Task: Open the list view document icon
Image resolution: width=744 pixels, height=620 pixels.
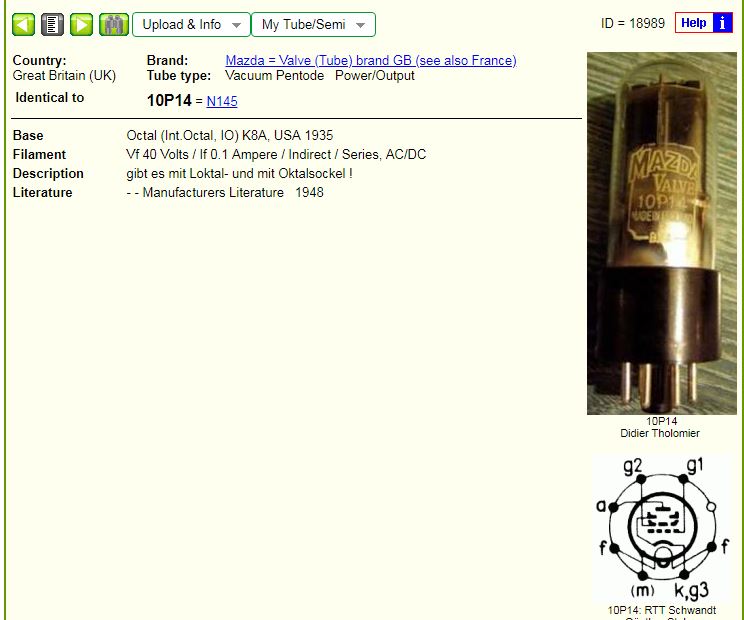Action: (52, 25)
